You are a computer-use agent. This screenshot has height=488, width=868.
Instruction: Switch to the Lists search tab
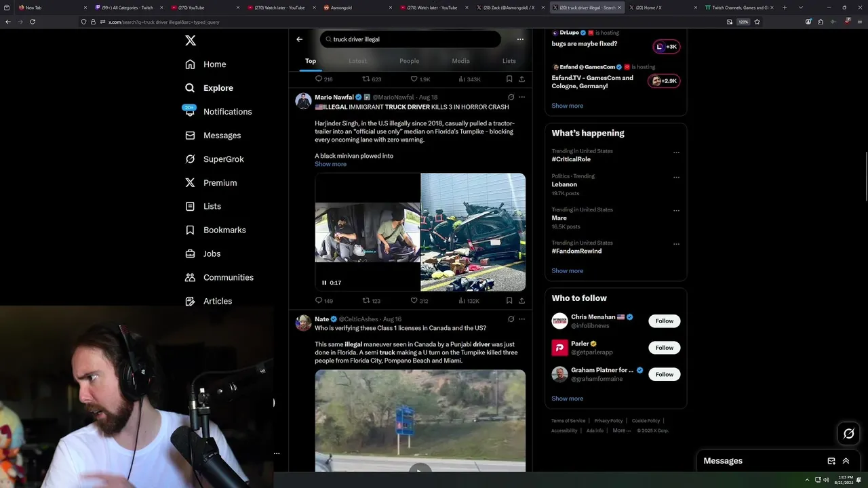pyautogui.click(x=509, y=61)
